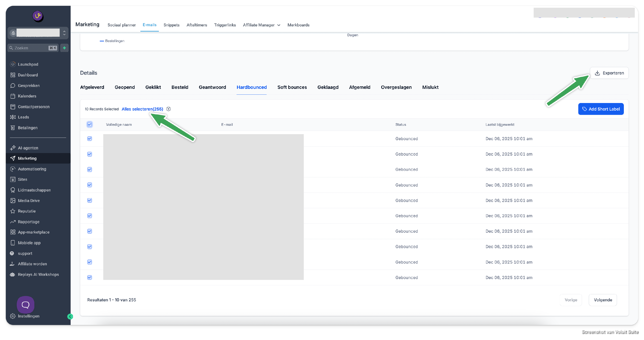Uncheck the first bounced record checkbox
Screen dimensions: 644x340
coord(90,138)
